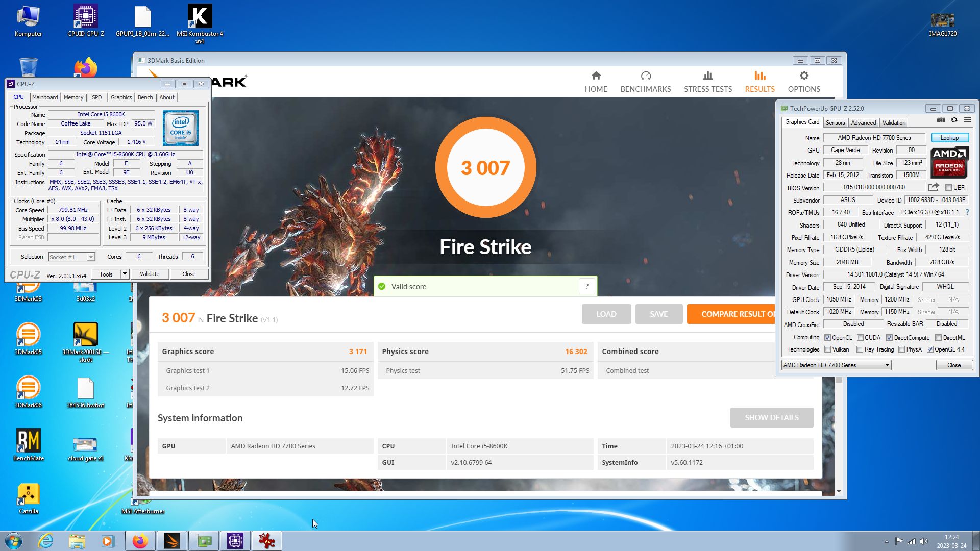
Task: Click the Validate button in CPU-Z
Action: tap(150, 274)
